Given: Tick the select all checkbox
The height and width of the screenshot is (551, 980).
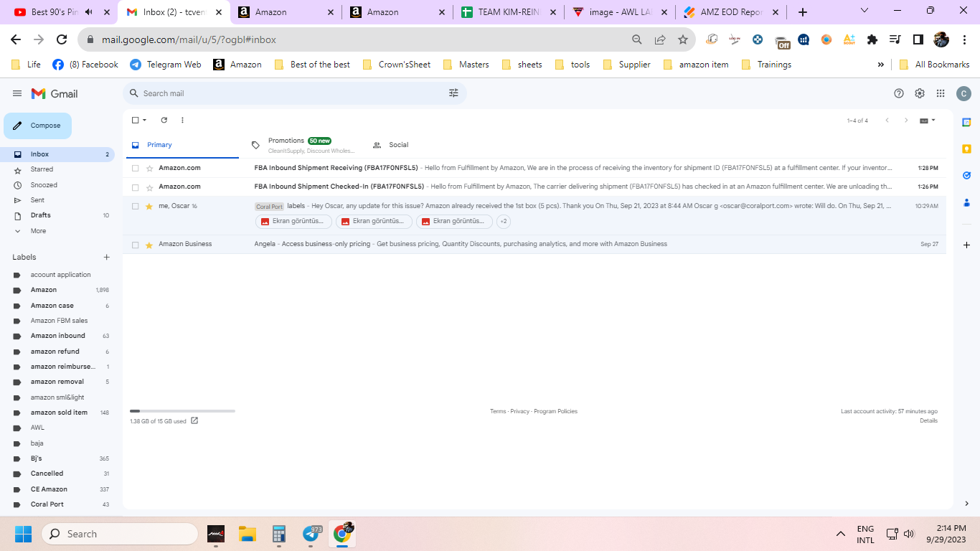Looking at the screenshot, I should 135,120.
